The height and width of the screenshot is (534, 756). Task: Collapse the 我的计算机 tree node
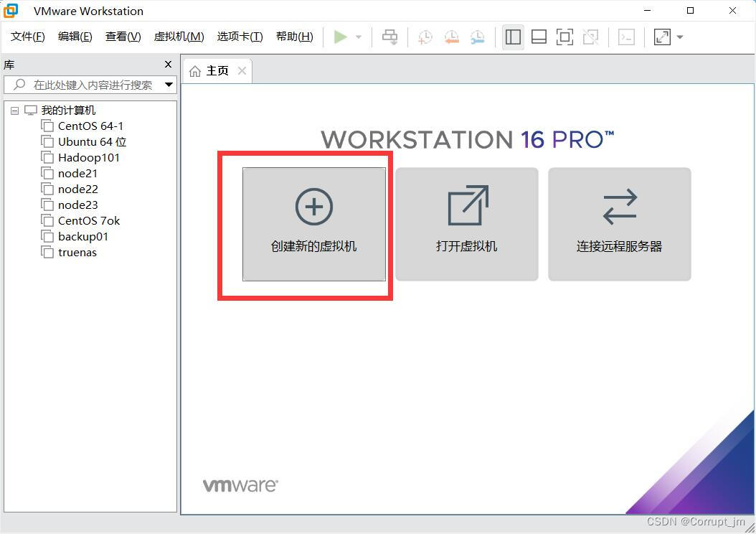coord(15,111)
